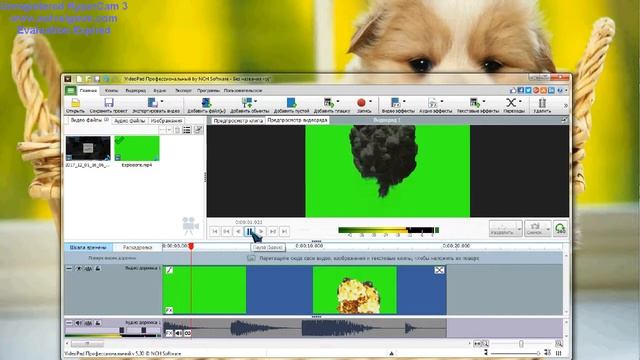Click the timeline zoom slider handle
640x360 pixels.
521,344
